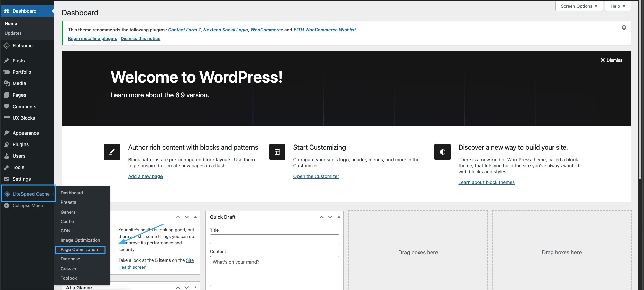This screenshot has width=644, height=290.
Task: Click the layout icon beside Start Customizing
Action: pos(277,152)
